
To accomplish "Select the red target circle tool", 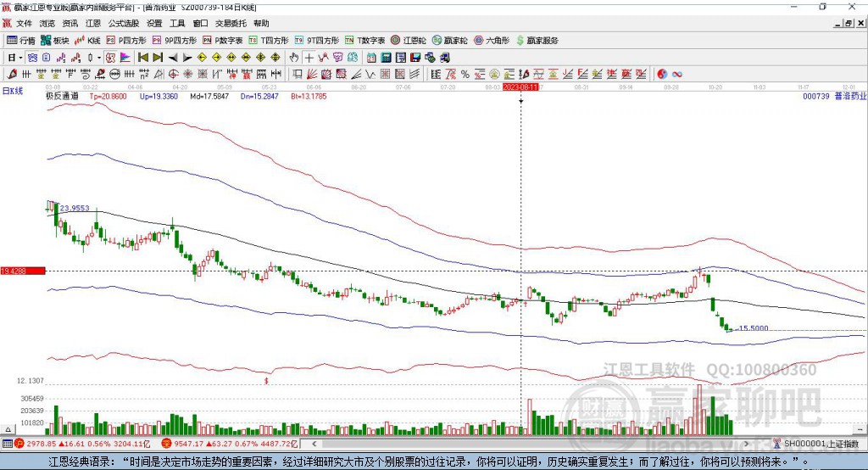I will pyautogui.click(x=173, y=75).
